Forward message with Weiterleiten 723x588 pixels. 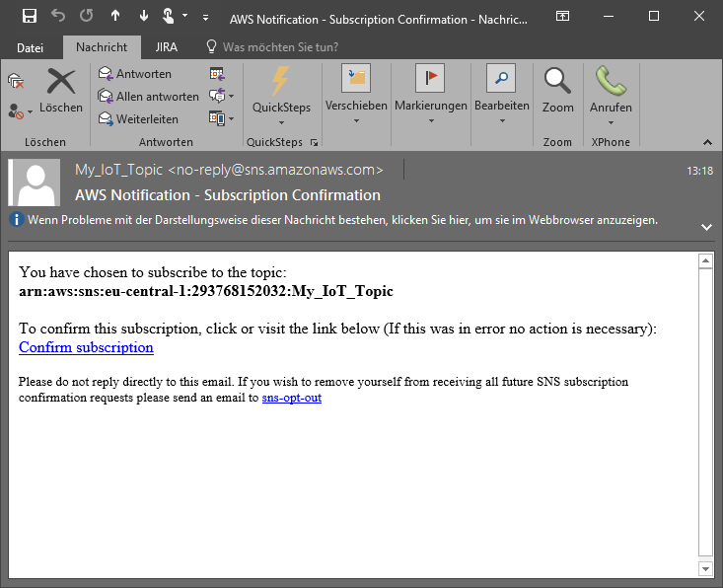click(138, 119)
